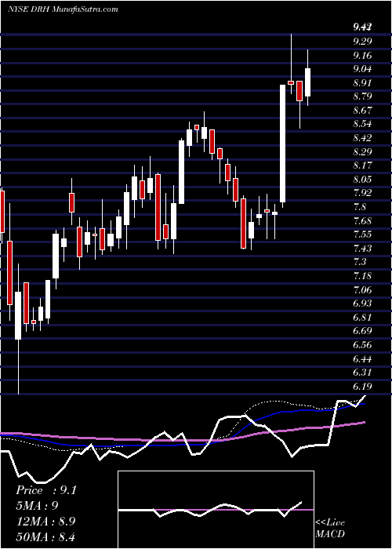
Task: Click the 7.8 price axis label
Action: [360, 207]
